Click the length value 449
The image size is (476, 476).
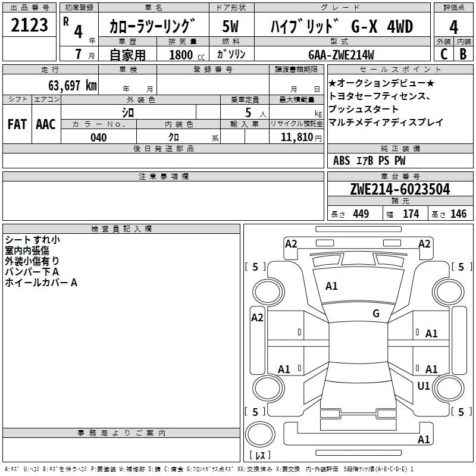click(361, 214)
